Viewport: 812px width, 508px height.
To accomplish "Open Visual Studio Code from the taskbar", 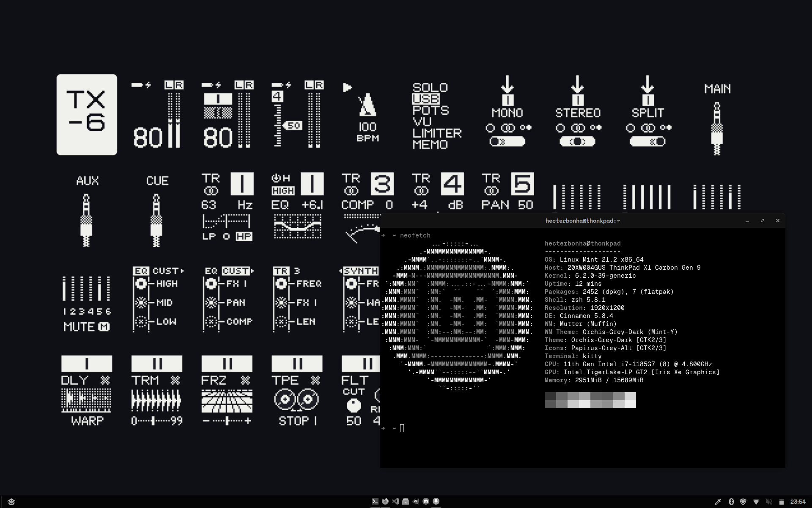I will 395,501.
